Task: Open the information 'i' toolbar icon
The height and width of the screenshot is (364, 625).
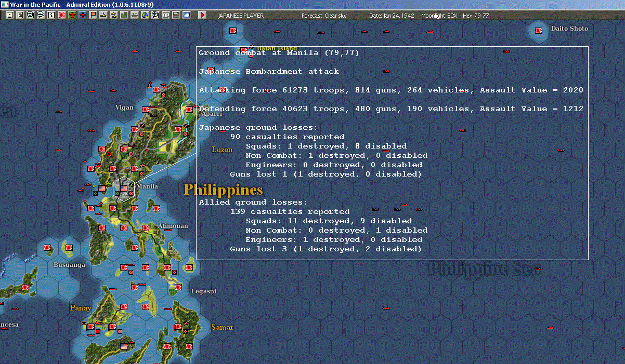Action: (51, 15)
